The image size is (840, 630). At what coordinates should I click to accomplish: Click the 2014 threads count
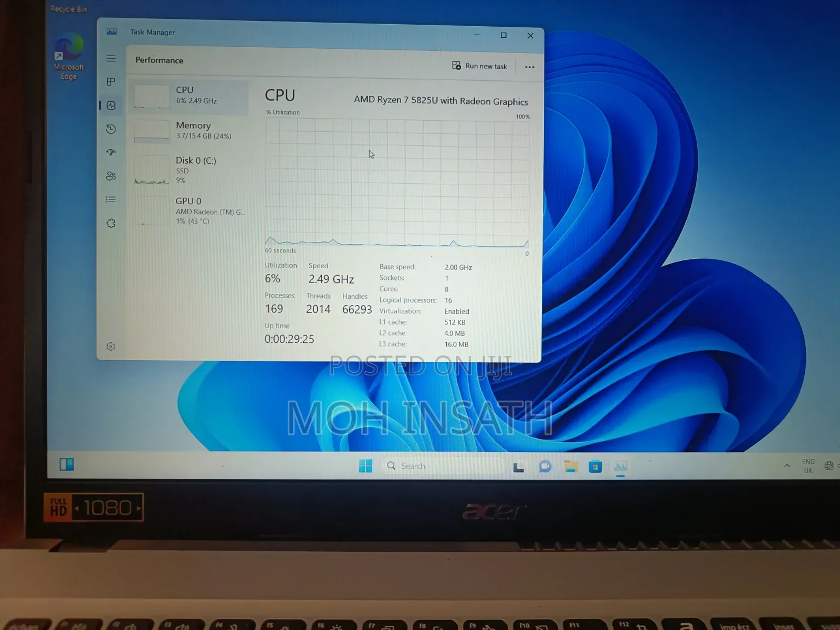click(318, 309)
